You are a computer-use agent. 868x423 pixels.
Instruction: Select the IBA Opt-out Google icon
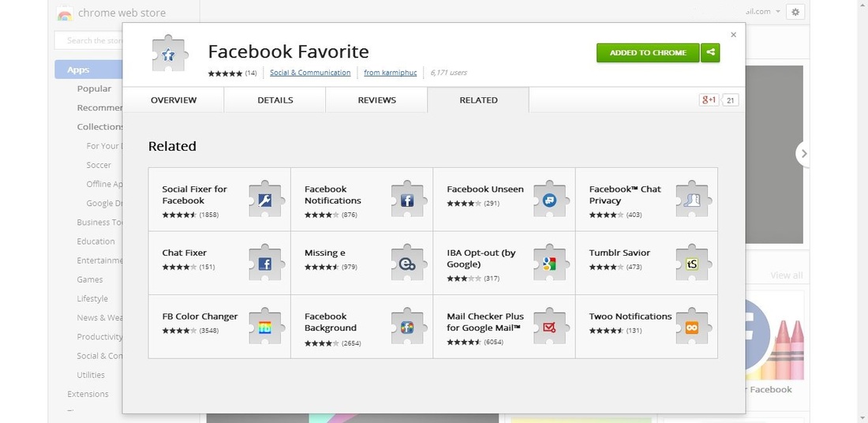pyautogui.click(x=550, y=263)
